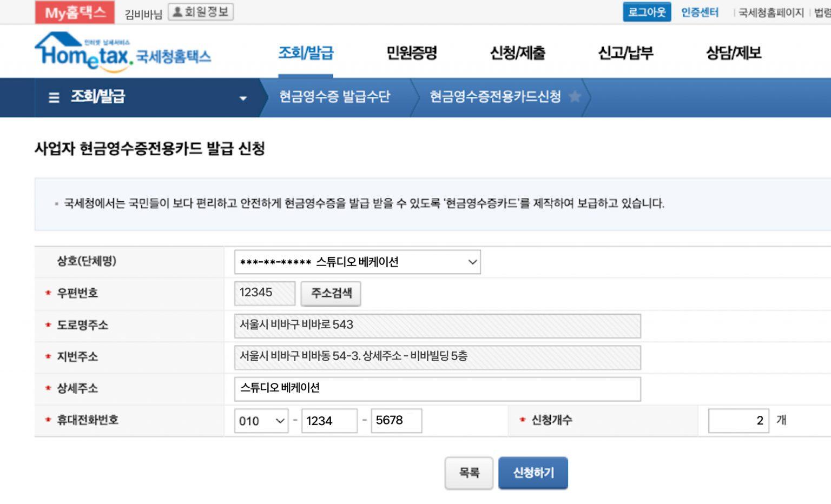Expand the 조회/발급 sidebar dropdown arrow
Screen dimensions: 831x504
click(x=243, y=98)
